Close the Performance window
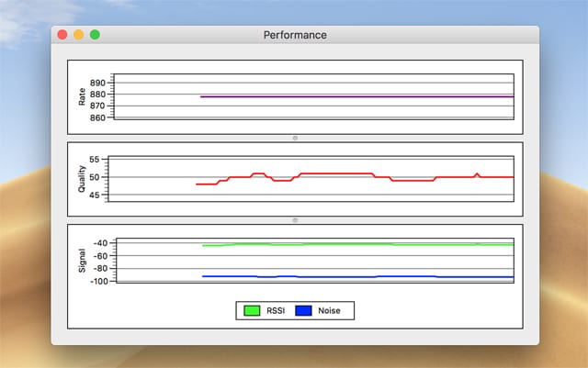 click(62, 35)
